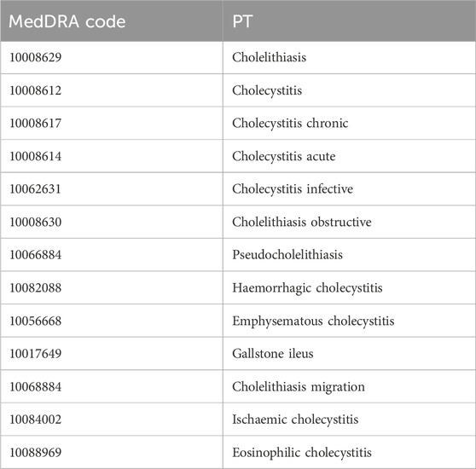
Task: Click the Pseudocholelithiasis term
Action: [x=287, y=254]
